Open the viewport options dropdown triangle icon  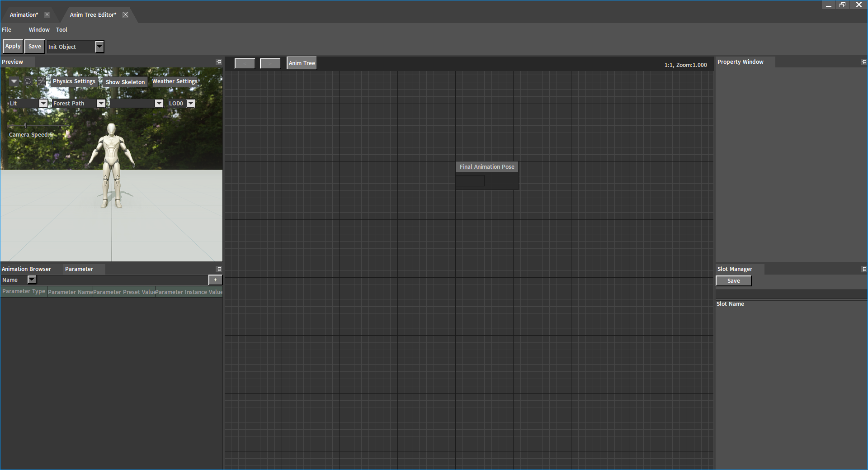point(14,81)
